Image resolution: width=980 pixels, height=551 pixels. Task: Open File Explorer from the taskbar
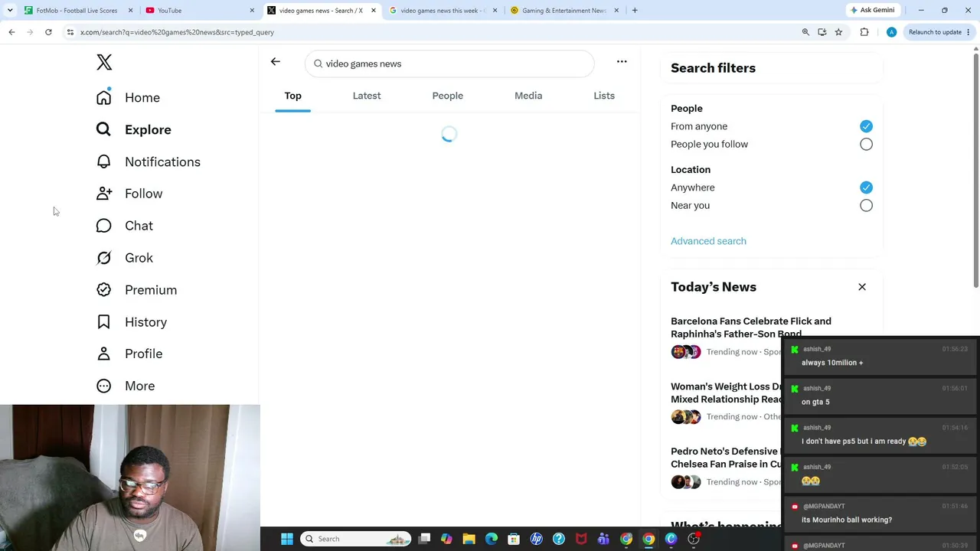coord(469,539)
